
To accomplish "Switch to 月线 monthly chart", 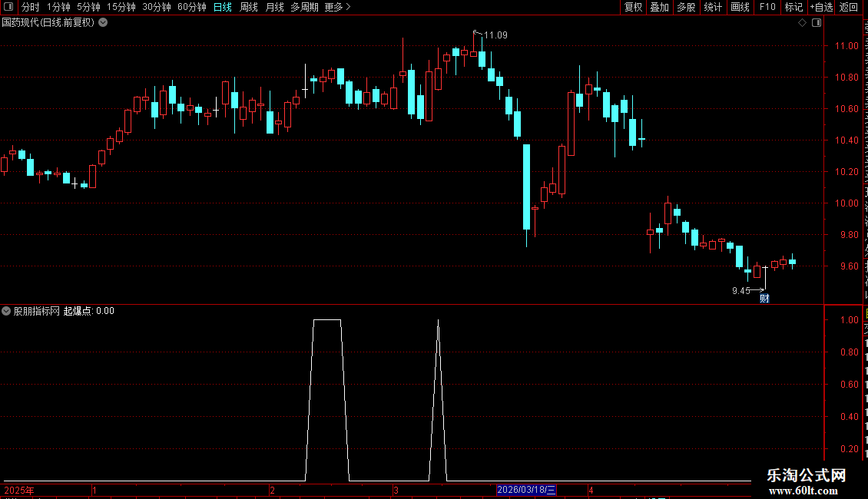I will [274, 7].
